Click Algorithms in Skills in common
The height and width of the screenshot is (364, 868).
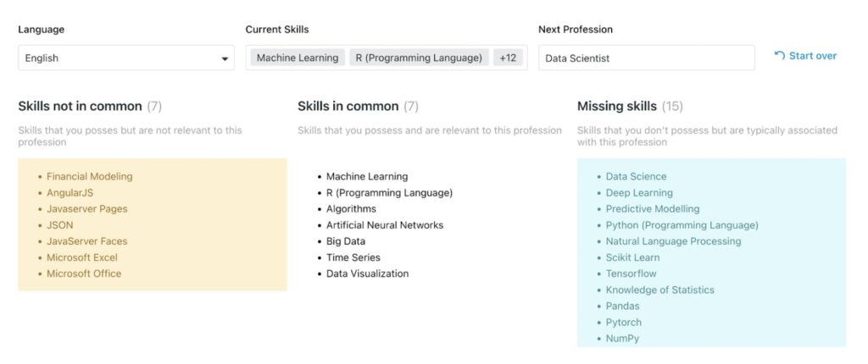click(351, 208)
